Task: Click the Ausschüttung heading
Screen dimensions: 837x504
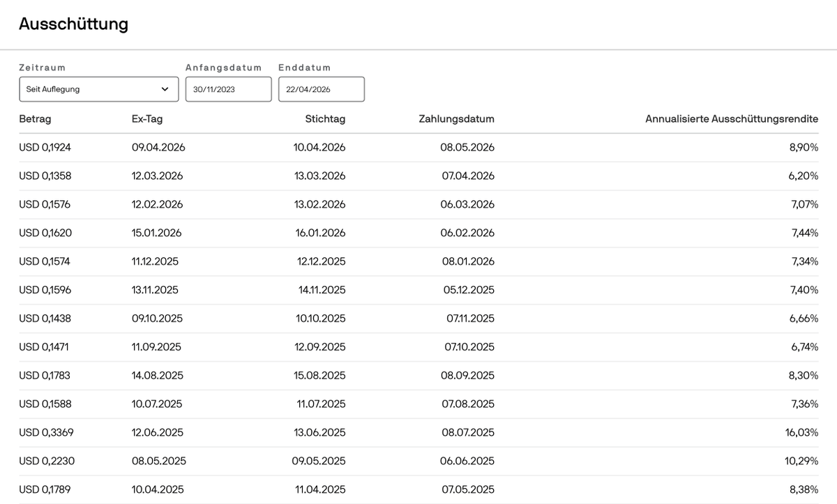Action: (73, 24)
